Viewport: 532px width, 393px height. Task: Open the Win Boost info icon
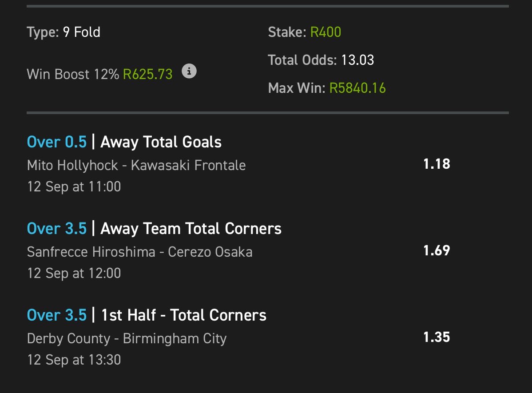[189, 71]
